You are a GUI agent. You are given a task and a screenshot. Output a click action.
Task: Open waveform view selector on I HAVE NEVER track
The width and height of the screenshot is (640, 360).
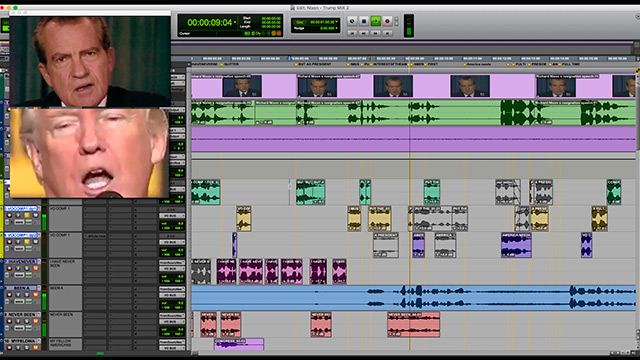click(x=19, y=275)
